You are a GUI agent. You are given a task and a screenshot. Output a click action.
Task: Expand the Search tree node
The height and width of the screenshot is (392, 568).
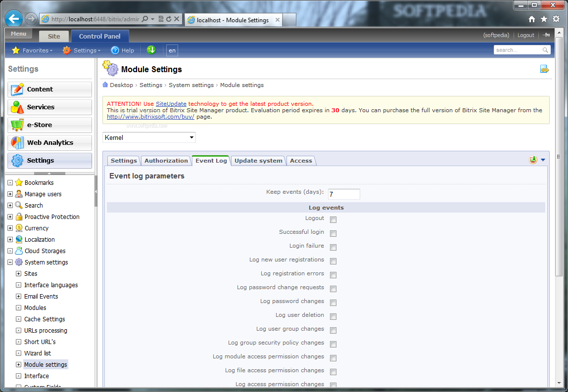[10, 205]
